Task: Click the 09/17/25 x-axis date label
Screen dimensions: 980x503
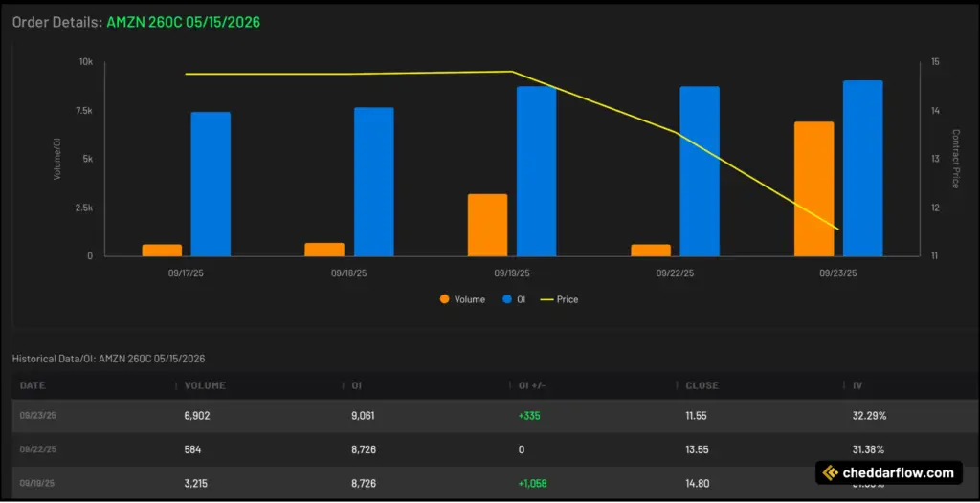Action: [187, 273]
